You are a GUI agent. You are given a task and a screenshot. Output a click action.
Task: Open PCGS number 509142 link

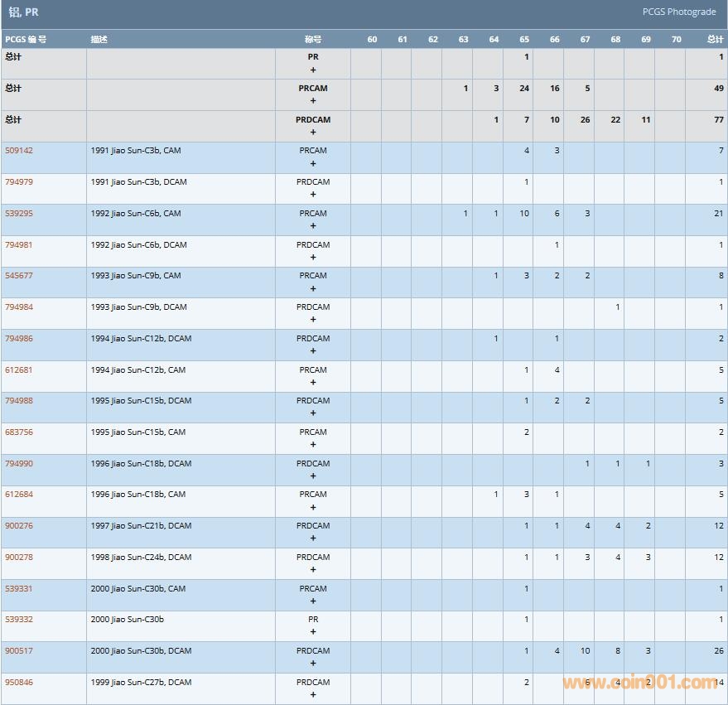19,151
